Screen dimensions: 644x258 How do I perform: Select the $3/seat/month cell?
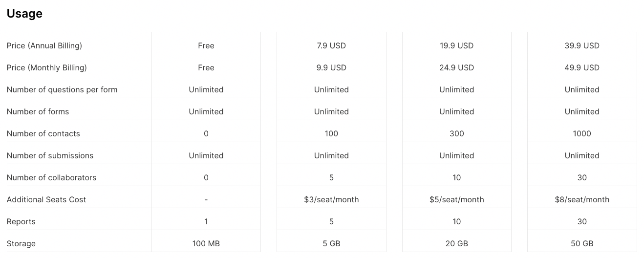point(331,199)
